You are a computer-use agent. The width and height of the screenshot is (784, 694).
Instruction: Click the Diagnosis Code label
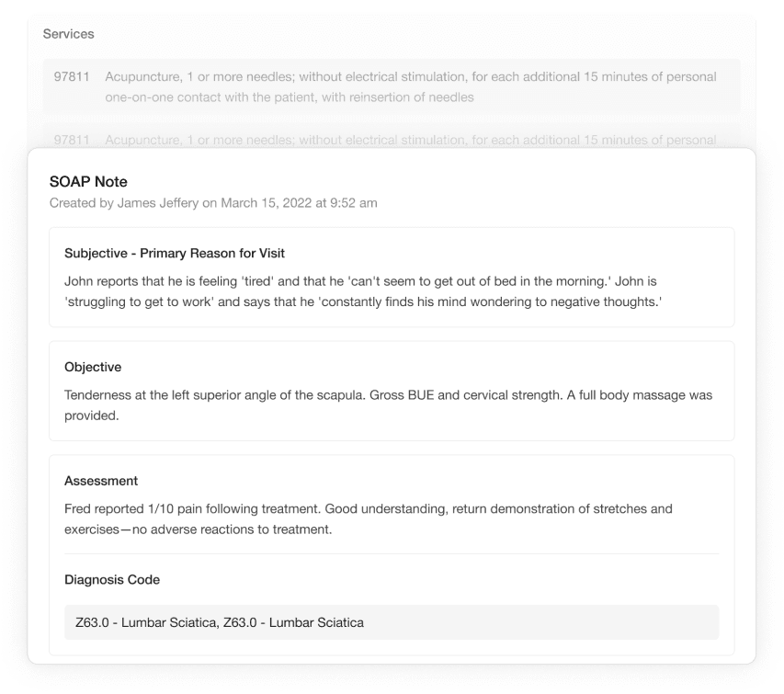pos(112,580)
